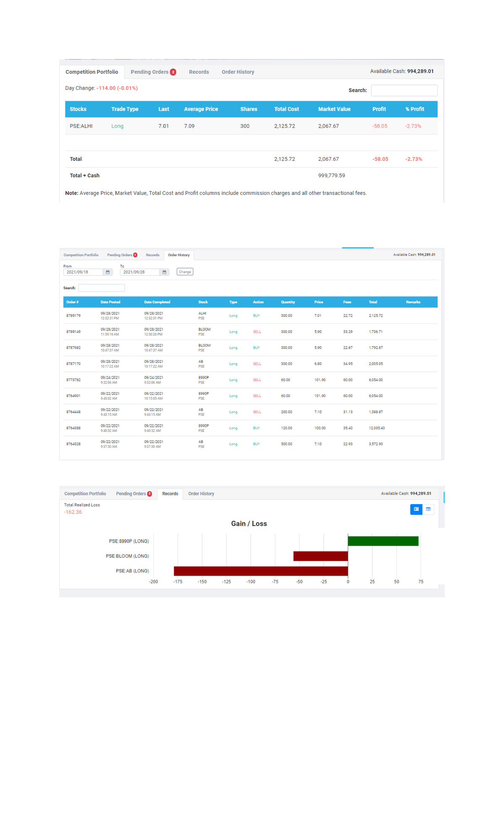Click the From date field 2021/09/18
Screen dimensions: 504x830
click(x=83, y=272)
